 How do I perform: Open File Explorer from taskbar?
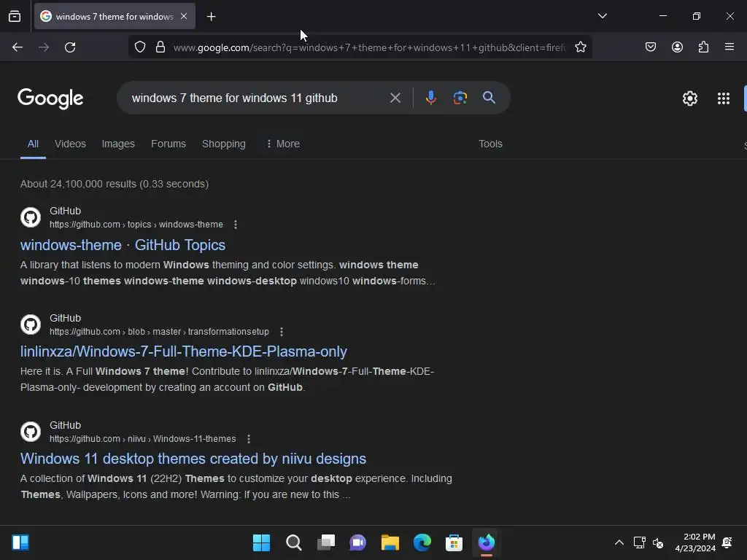(390, 542)
